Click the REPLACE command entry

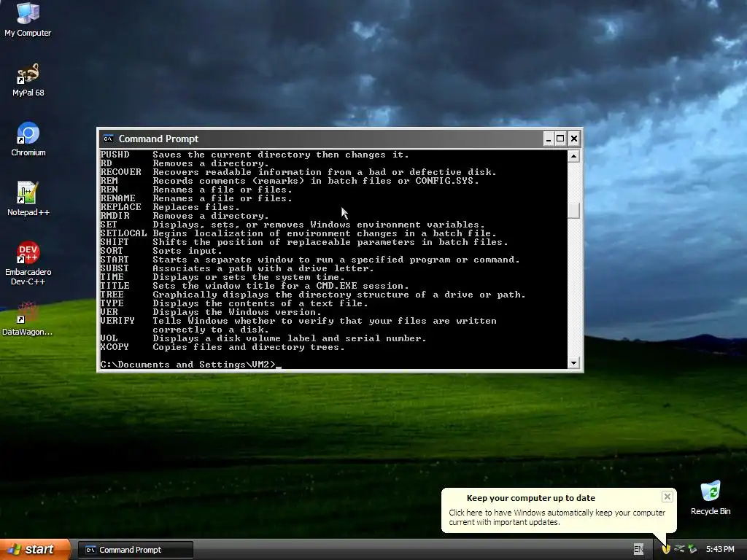coord(170,207)
